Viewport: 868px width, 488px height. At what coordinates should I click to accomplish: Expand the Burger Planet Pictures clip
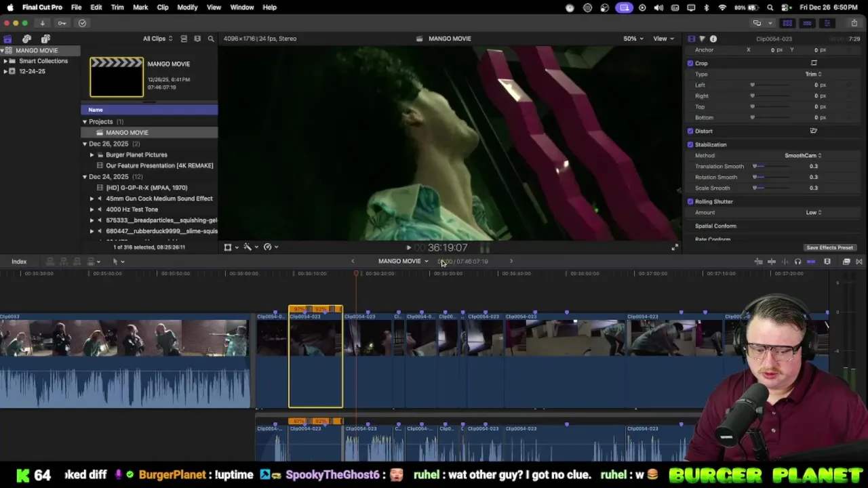pyautogui.click(x=92, y=155)
